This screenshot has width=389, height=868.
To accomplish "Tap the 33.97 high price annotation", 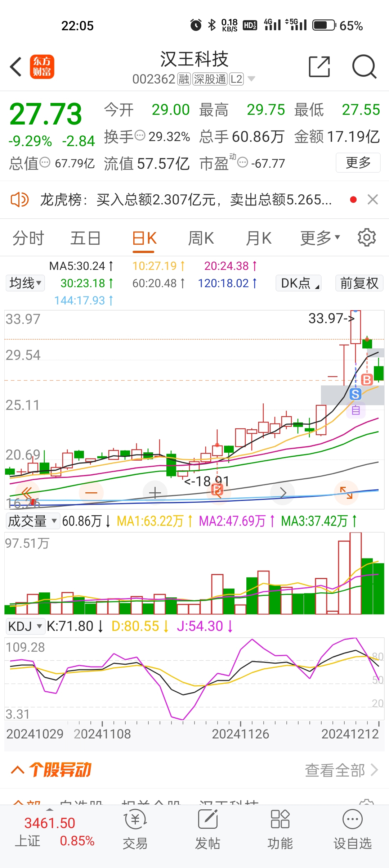I will coord(331,318).
